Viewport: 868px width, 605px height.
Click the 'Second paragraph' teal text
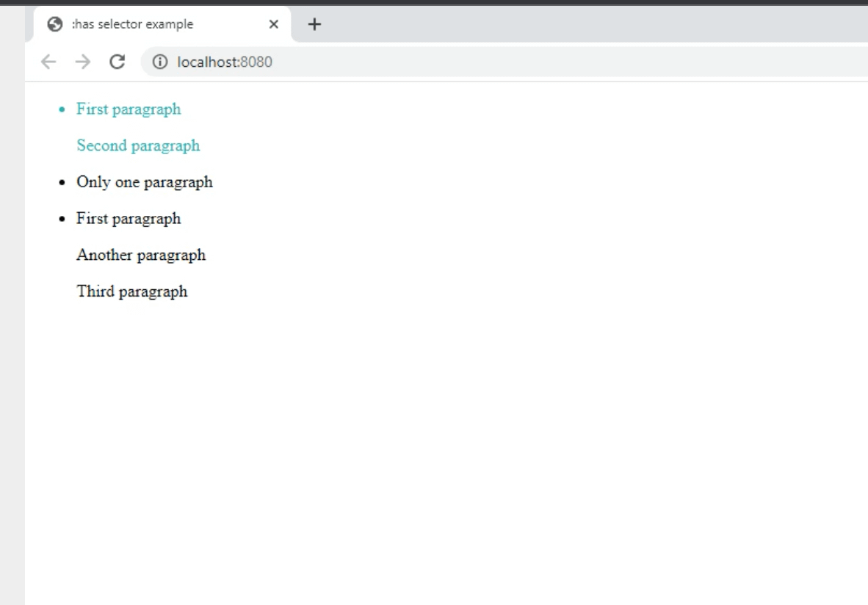[137, 145]
